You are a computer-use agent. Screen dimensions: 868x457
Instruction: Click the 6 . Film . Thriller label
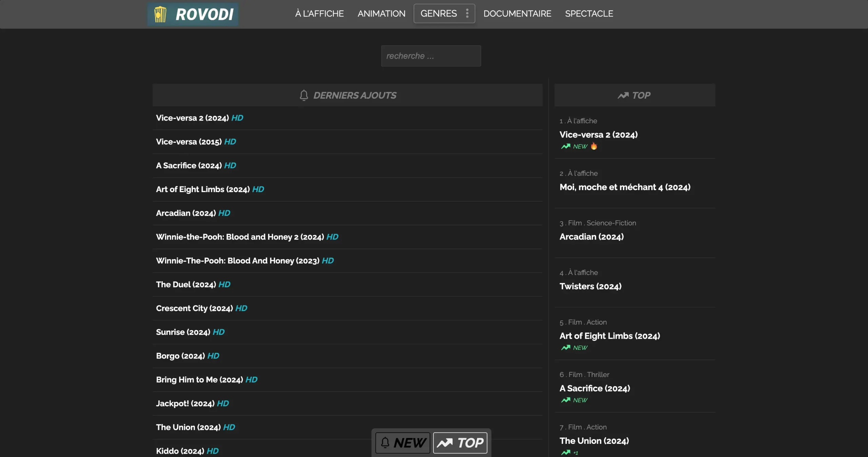pos(584,374)
